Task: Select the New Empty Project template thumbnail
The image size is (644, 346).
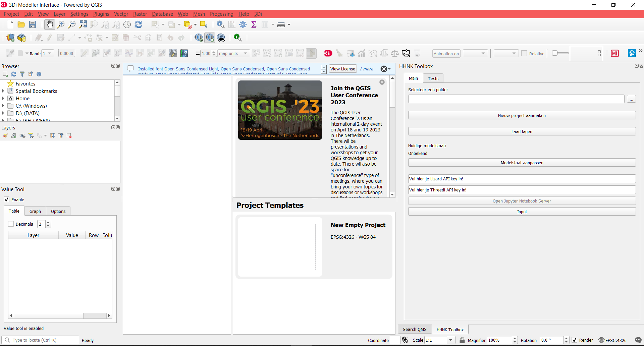Action: (280, 247)
